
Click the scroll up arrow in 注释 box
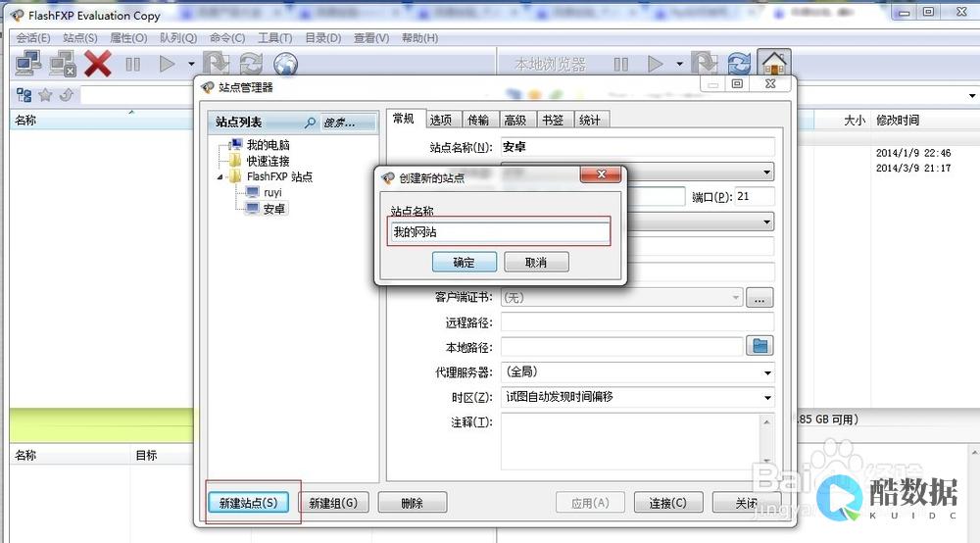click(x=767, y=422)
